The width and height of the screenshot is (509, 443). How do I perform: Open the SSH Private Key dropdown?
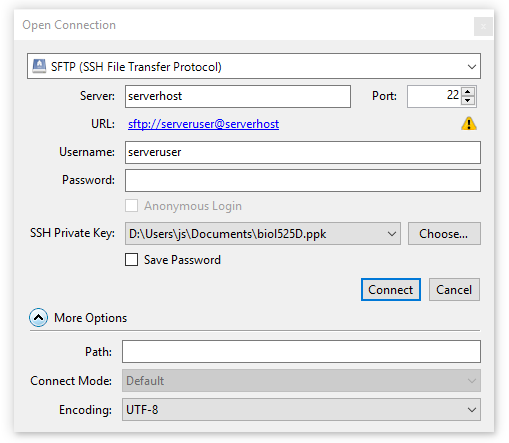click(x=263, y=234)
